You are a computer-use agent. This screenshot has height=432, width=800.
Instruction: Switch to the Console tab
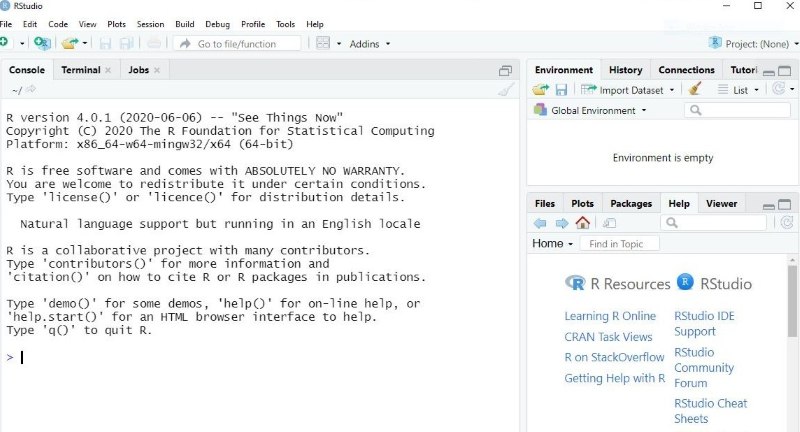(x=27, y=70)
